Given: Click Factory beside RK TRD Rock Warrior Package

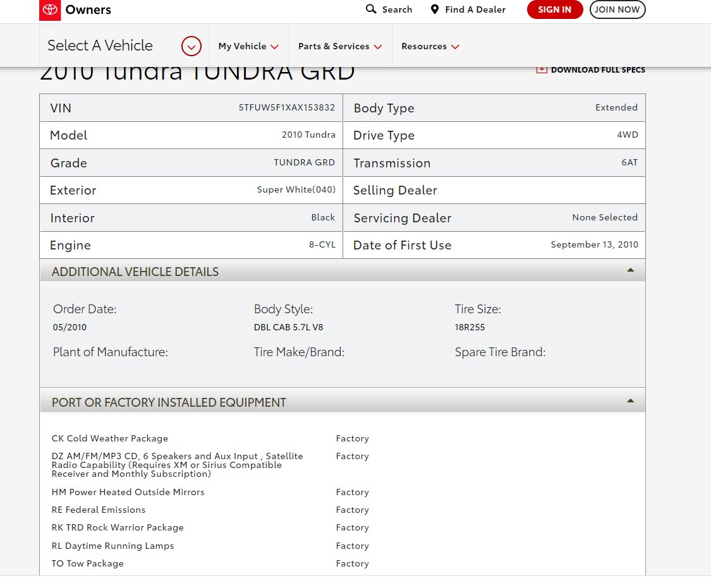Looking at the screenshot, I should (x=352, y=527).
